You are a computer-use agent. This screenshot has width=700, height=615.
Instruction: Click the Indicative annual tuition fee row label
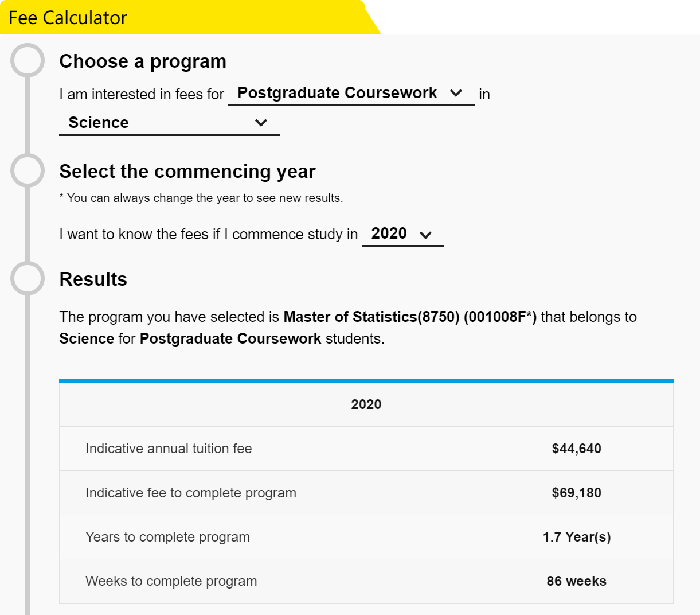(x=169, y=449)
